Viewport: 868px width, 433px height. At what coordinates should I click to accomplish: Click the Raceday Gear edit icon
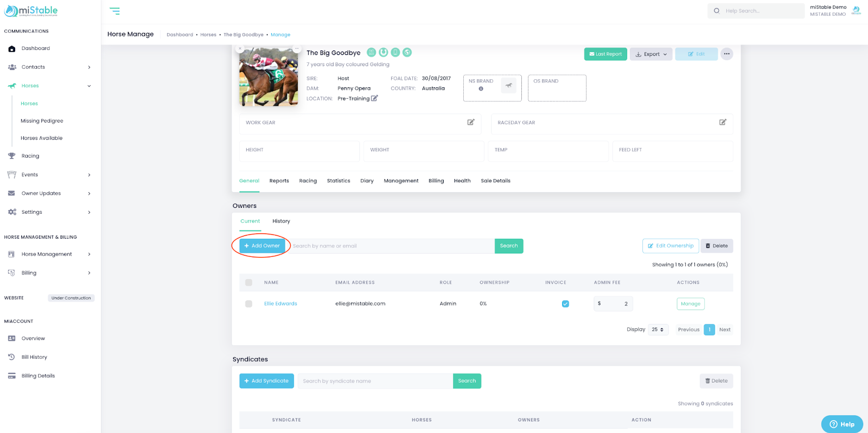point(723,123)
